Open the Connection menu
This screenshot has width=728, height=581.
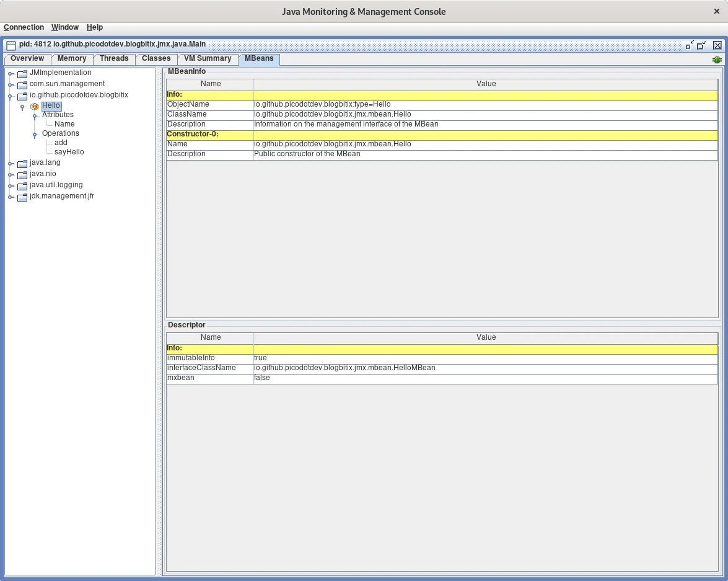click(24, 27)
